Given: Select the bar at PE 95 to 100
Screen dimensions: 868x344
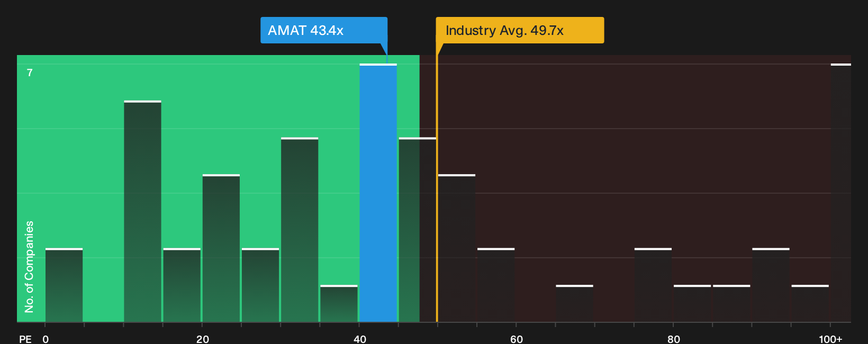Looking at the screenshot, I should coord(810,303).
